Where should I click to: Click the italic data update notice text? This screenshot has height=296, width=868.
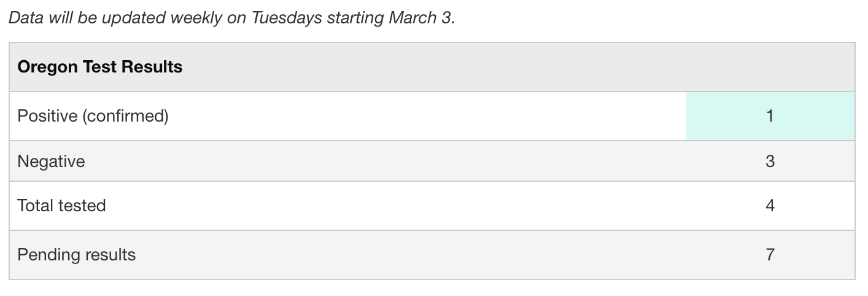[x=231, y=17]
